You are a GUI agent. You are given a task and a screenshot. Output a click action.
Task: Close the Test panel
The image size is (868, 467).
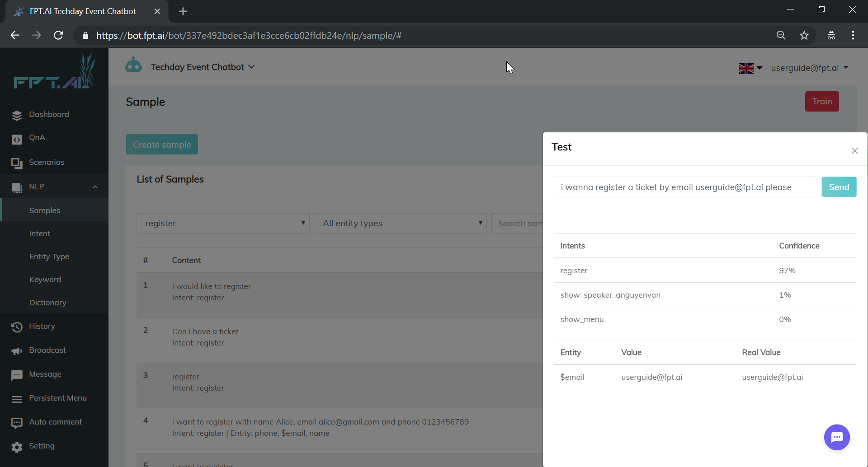tap(854, 151)
